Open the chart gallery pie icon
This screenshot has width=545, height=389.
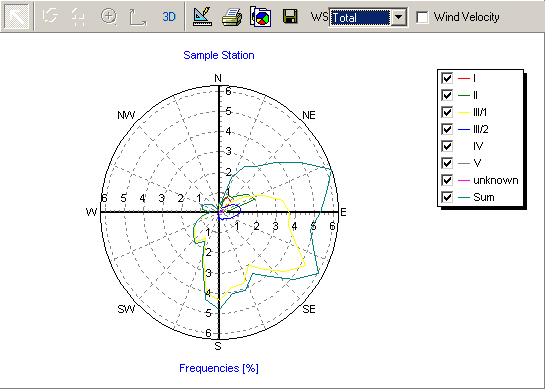click(261, 16)
